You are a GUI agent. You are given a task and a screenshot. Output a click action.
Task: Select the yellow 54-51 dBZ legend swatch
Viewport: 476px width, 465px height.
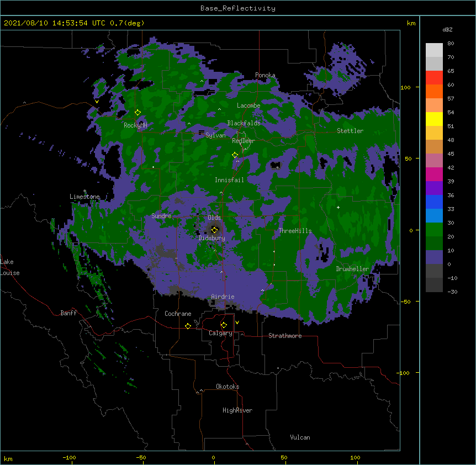(434, 119)
